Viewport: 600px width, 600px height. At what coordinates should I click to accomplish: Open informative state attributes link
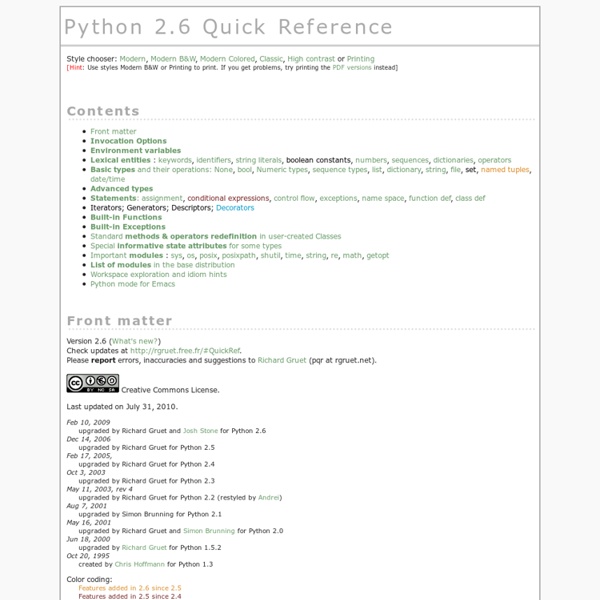pyautogui.click(x=172, y=246)
